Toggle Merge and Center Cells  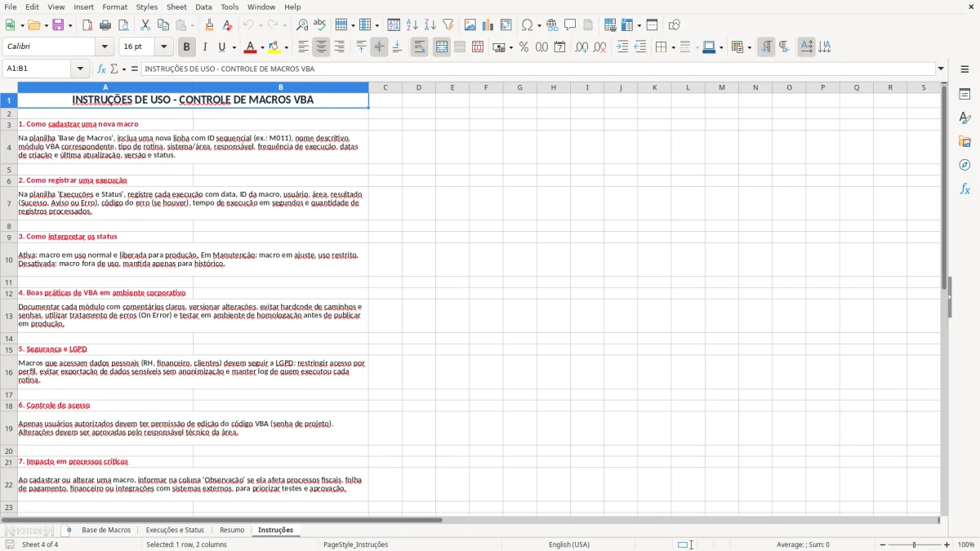tap(441, 47)
